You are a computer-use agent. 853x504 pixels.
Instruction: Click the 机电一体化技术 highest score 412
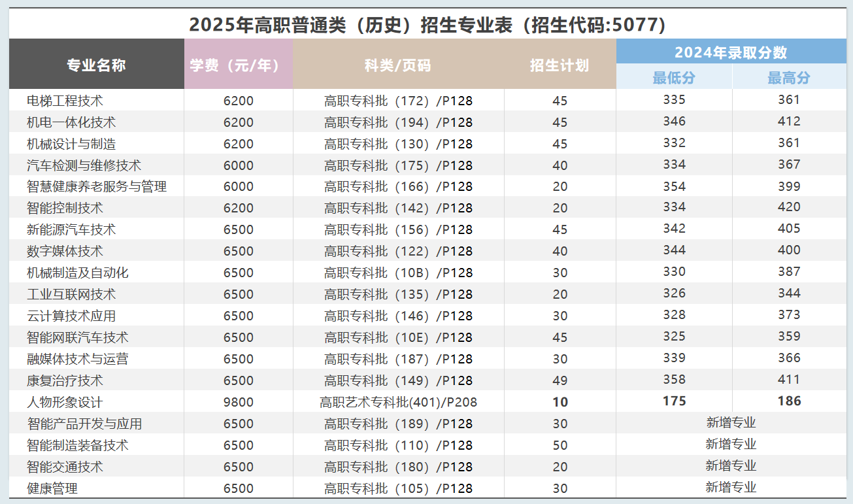[x=789, y=122]
